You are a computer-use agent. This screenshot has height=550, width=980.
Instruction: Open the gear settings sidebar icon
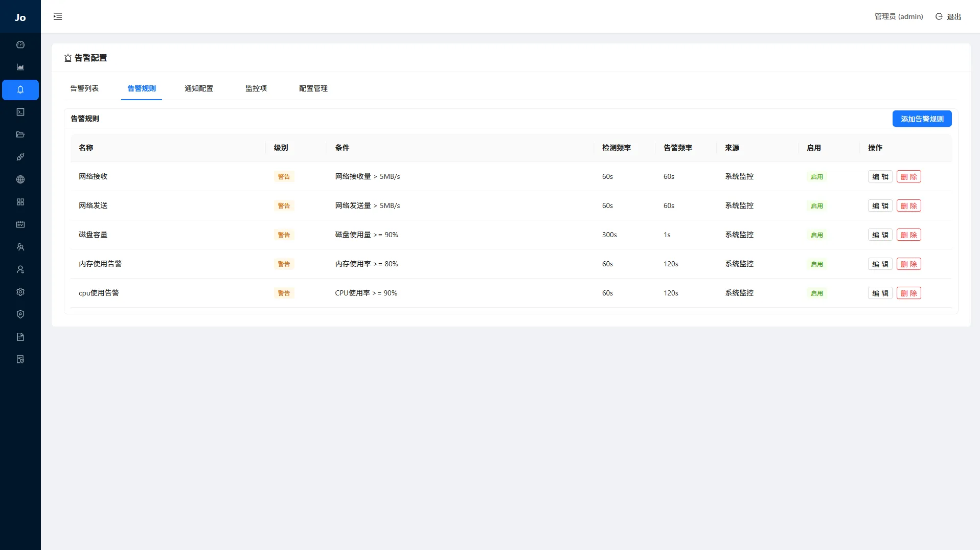pos(20,292)
